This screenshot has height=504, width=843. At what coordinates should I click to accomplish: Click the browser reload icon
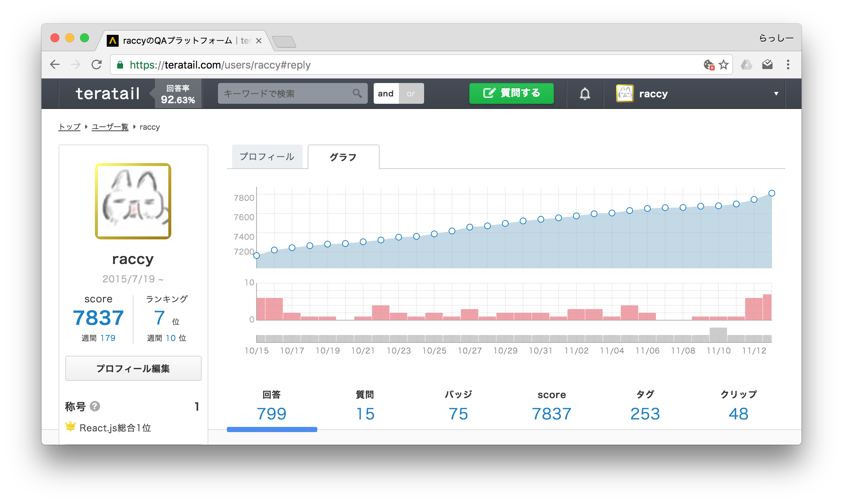click(97, 65)
